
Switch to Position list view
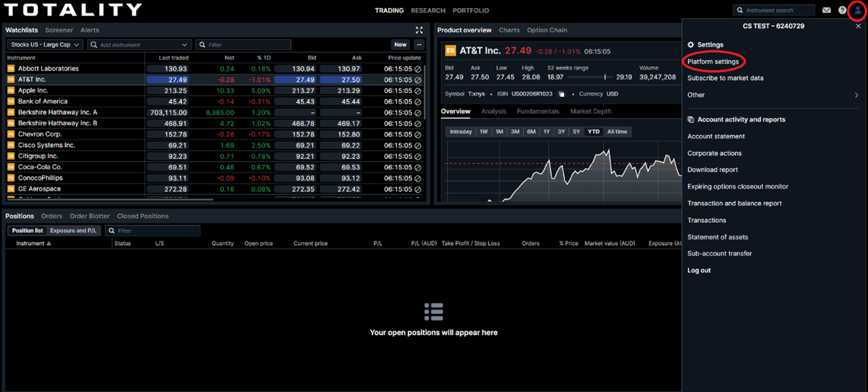click(27, 231)
